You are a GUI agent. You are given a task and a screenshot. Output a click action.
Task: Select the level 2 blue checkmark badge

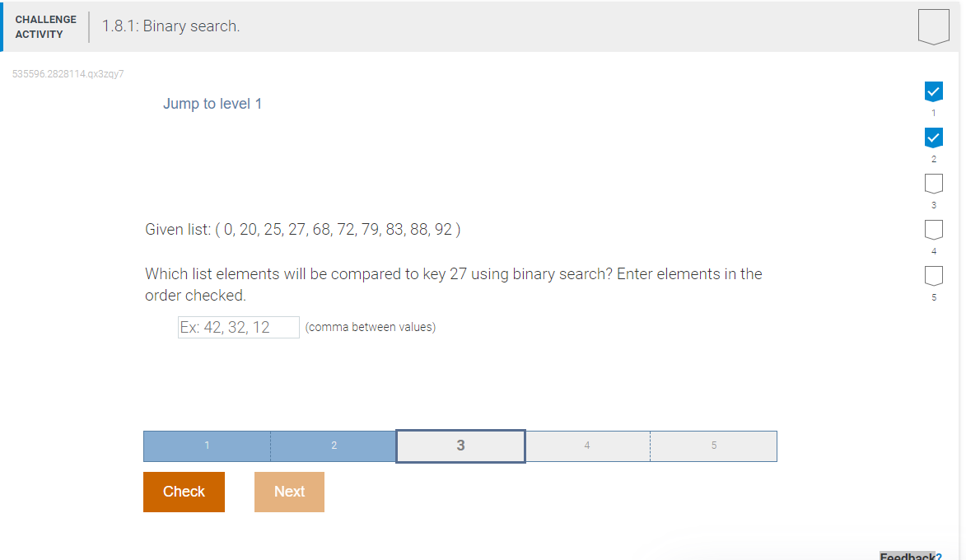pos(933,138)
